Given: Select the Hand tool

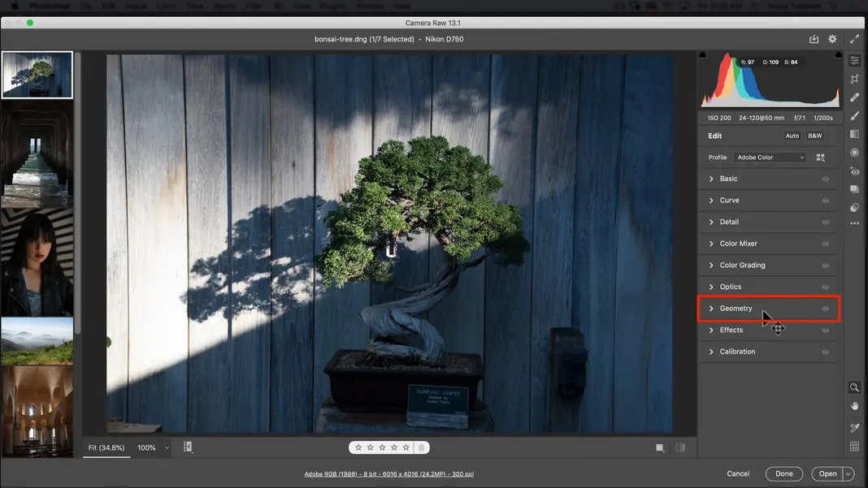Looking at the screenshot, I should (x=855, y=406).
